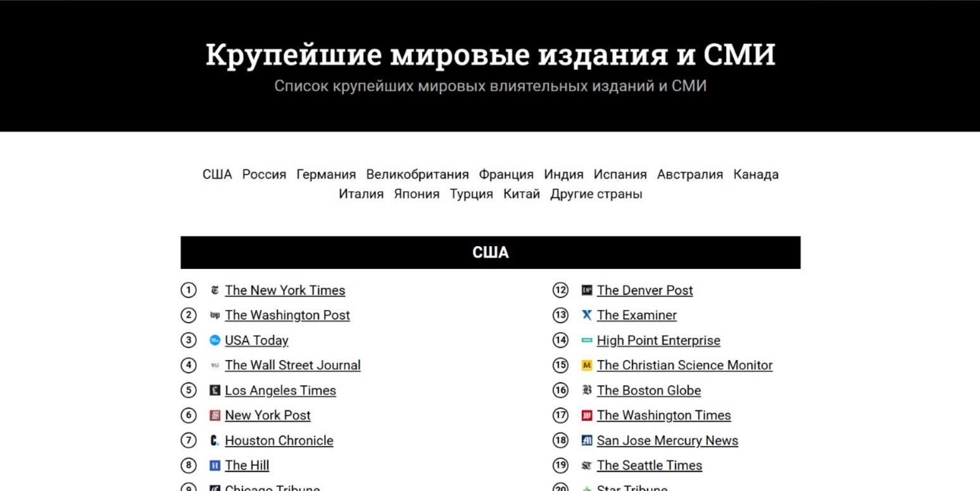Open The New York Times link
980x491 pixels.
pos(284,290)
